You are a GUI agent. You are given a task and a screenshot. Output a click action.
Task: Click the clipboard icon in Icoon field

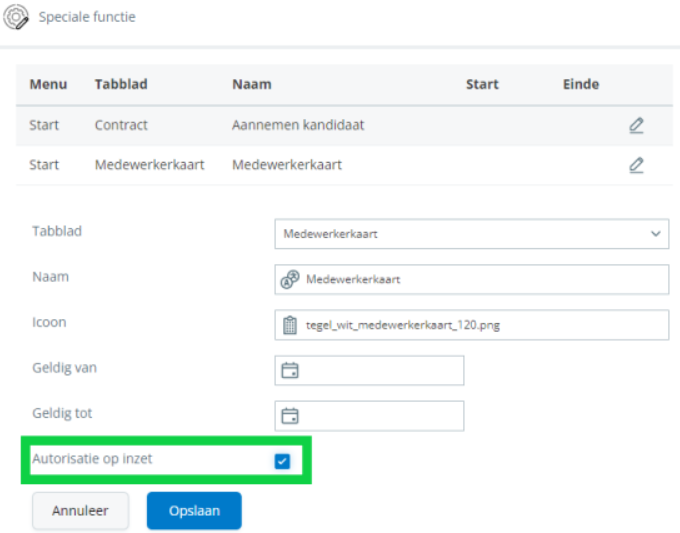[290, 325]
